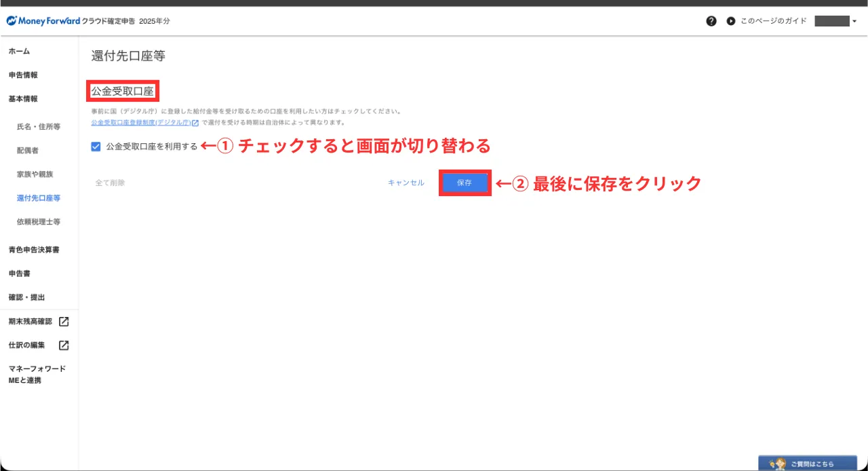This screenshot has width=868, height=471.
Task: Uncheck 公金受取口座を利用する checkbox
Action: 96,146
